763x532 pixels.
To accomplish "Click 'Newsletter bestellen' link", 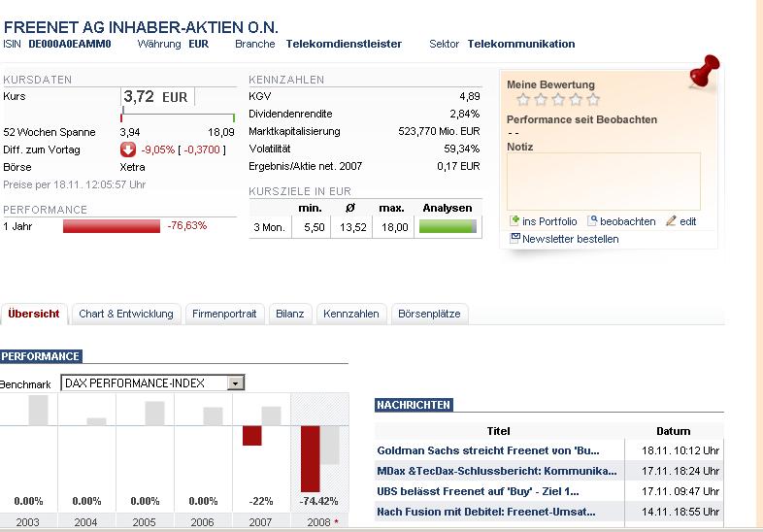I will click(x=570, y=239).
